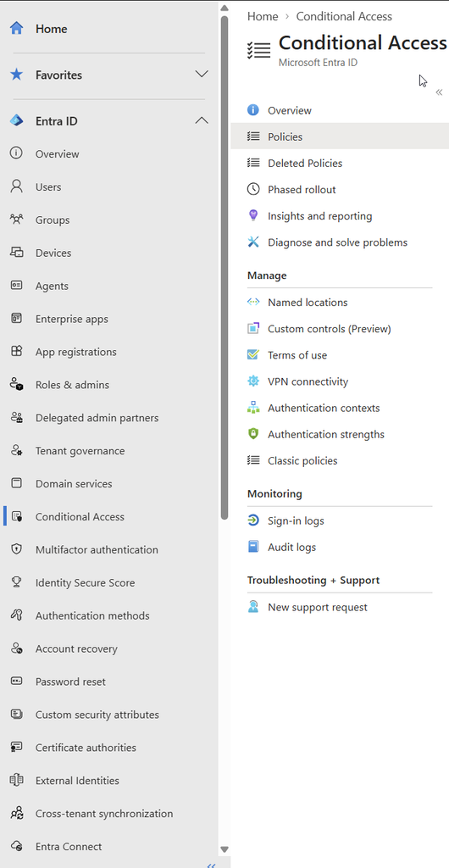Click the Terms of use checkmark icon
Screen dimensions: 449x868
coord(253,355)
